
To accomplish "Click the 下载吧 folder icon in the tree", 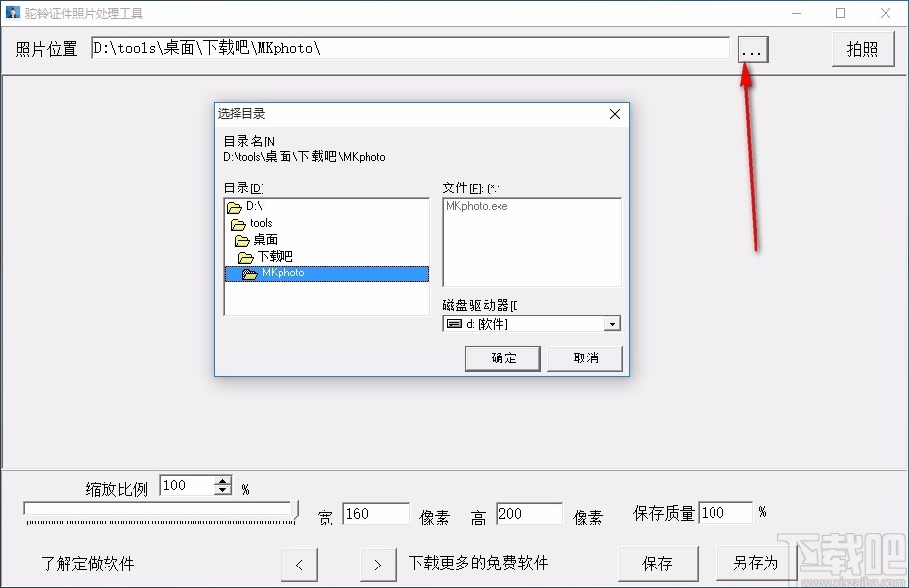I will tap(245, 256).
